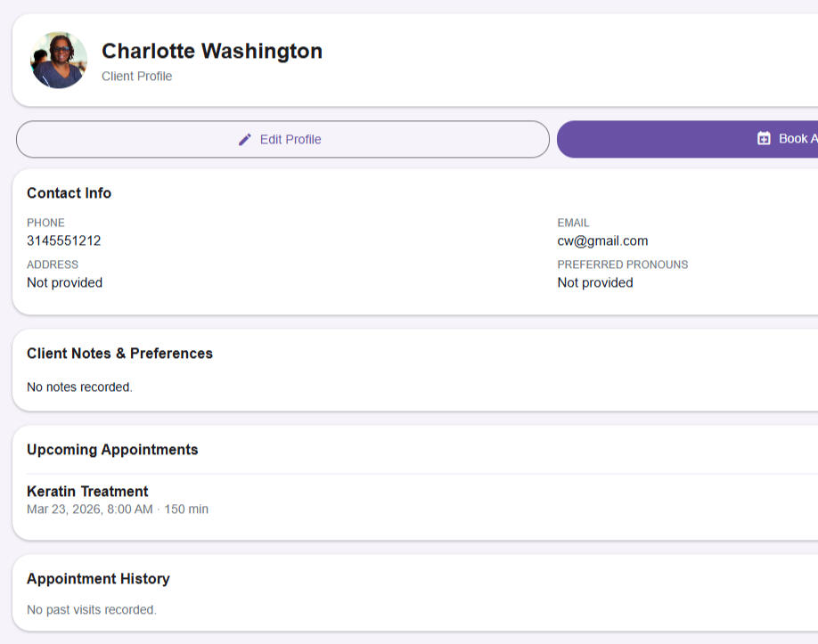Click the No notes recorded text
The height and width of the screenshot is (644, 818).
click(x=80, y=387)
